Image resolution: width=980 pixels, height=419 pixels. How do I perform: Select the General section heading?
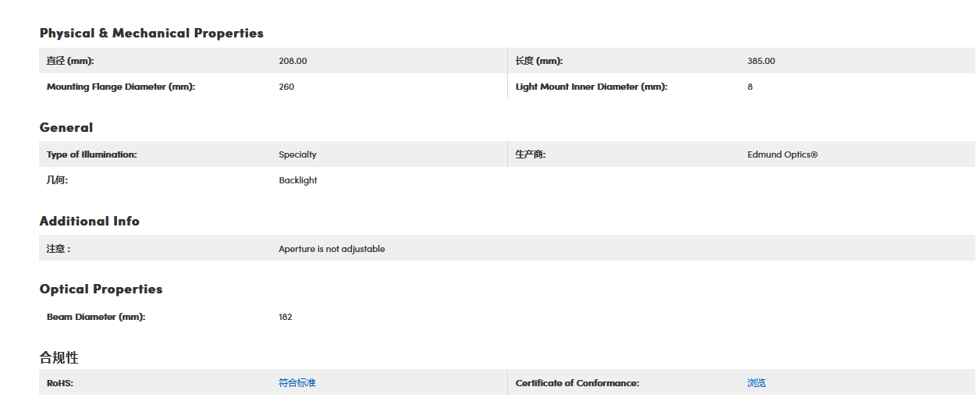pos(66,127)
